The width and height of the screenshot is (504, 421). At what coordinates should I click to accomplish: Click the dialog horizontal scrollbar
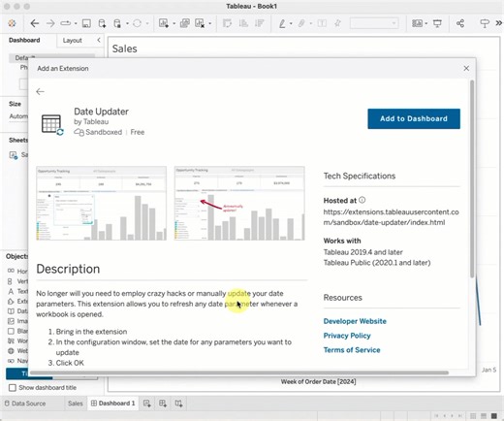(x=239, y=372)
